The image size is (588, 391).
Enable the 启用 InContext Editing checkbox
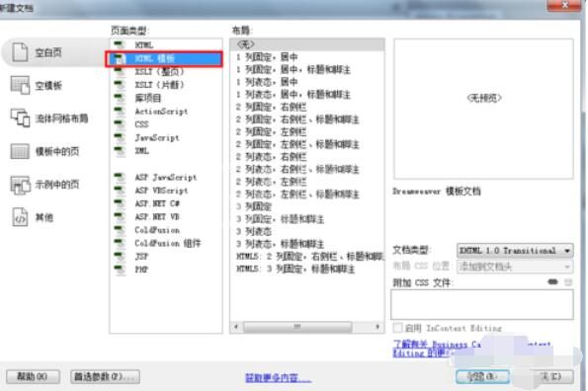click(x=398, y=328)
